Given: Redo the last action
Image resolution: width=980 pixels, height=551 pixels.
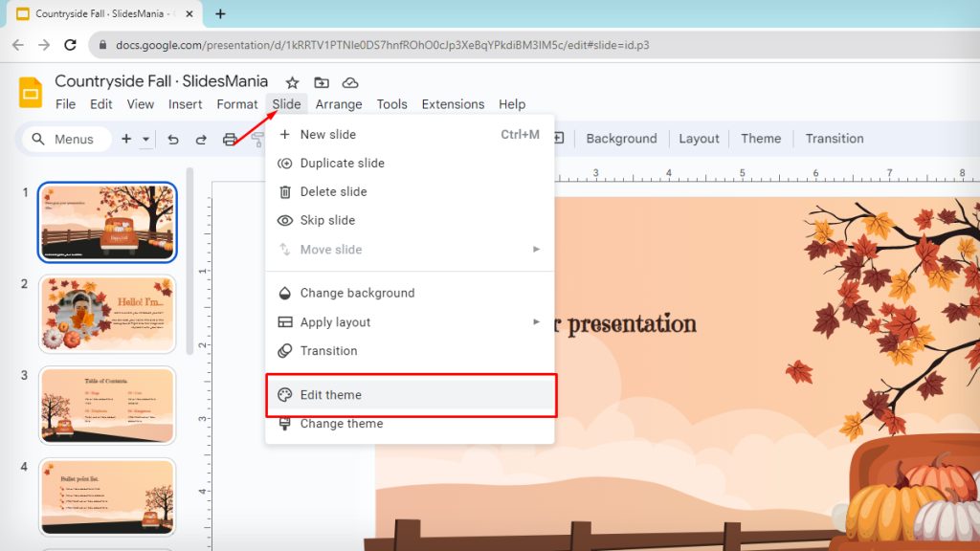Looking at the screenshot, I should (200, 139).
